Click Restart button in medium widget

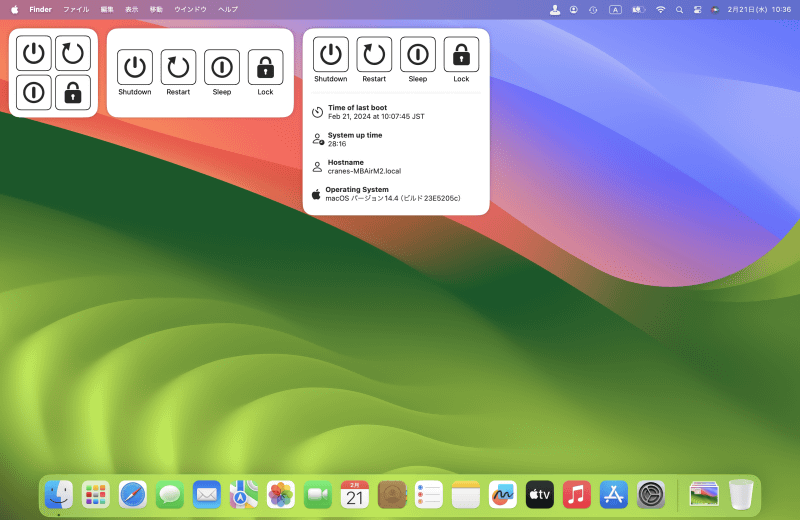pos(178,67)
